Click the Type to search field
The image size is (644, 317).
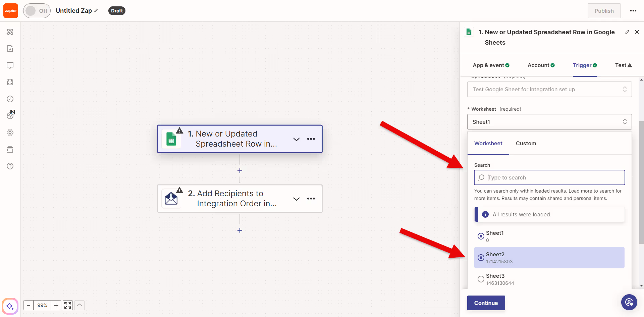tap(549, 177)
